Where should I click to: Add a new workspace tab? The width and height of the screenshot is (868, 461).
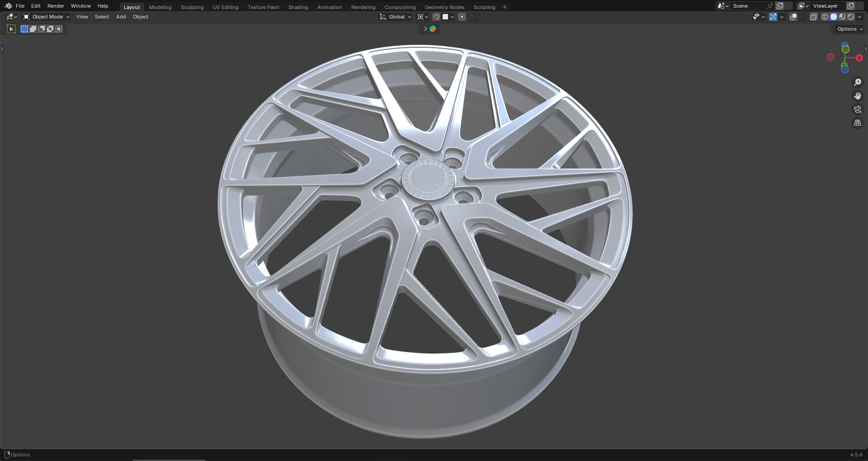[x=505, y=7]
